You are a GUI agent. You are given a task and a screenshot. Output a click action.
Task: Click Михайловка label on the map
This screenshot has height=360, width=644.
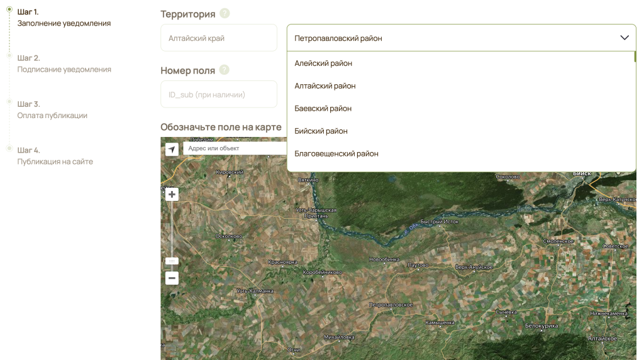(339, 337)
